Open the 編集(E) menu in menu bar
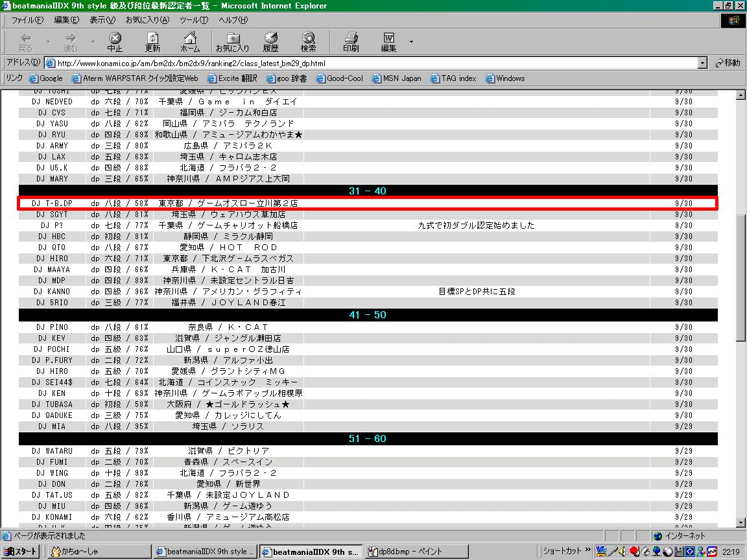Screen dimensions: 747x560 click(x=66, y=20)
